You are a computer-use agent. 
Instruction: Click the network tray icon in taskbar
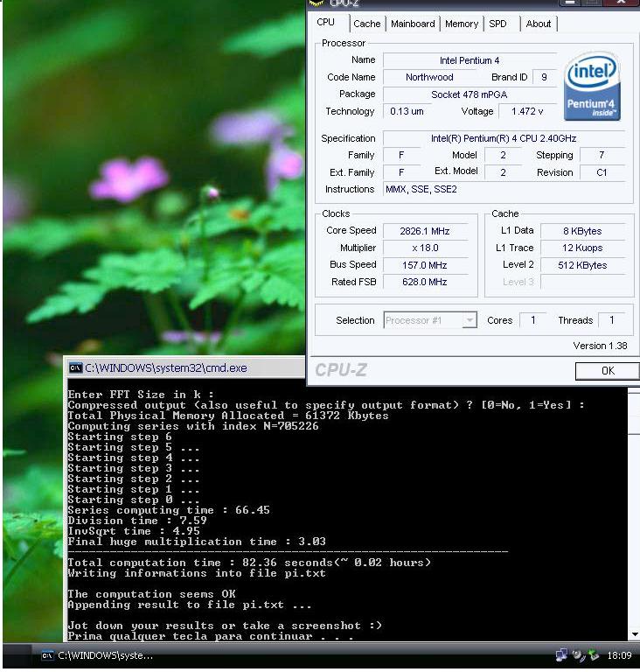pyautogui.click(x=561, y=654)
